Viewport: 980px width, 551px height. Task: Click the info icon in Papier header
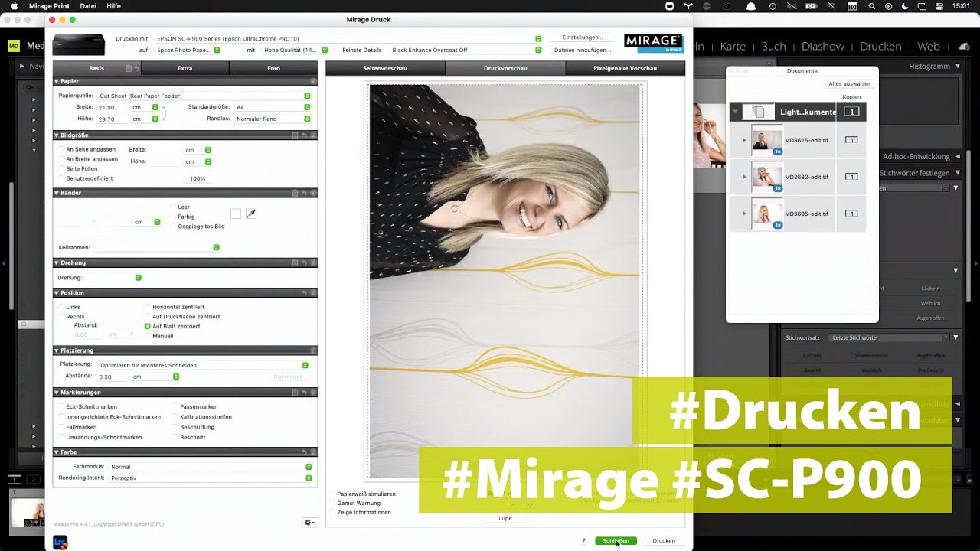[313, 81]
